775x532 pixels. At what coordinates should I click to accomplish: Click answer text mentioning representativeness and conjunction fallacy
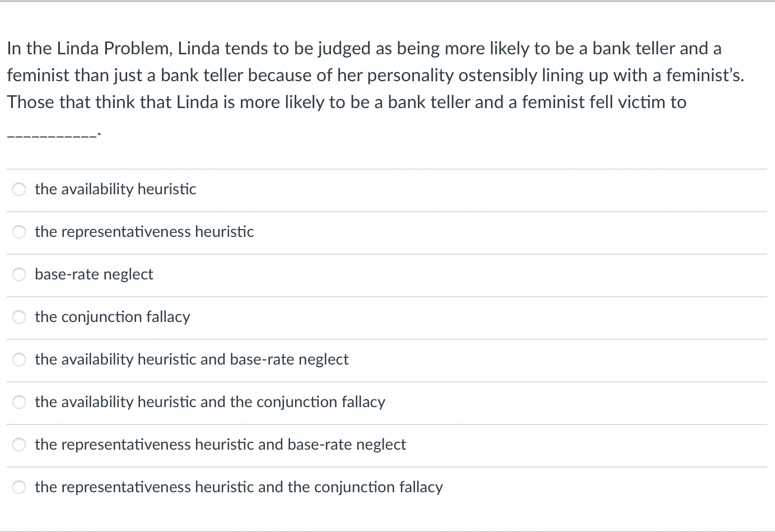pyautogui.click(x=239, y=487)
